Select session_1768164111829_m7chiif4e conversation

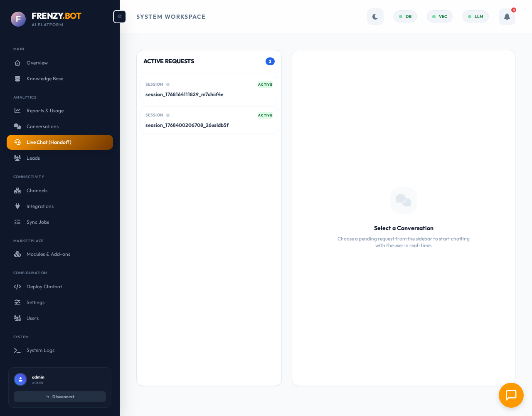coord(209,89)
